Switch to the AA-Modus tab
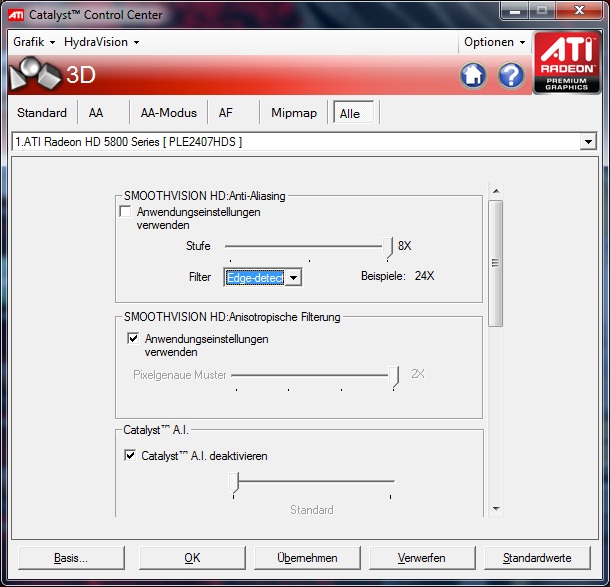This screenshot has height=587, width=610. pyautogui.click(x=168, y=113)
